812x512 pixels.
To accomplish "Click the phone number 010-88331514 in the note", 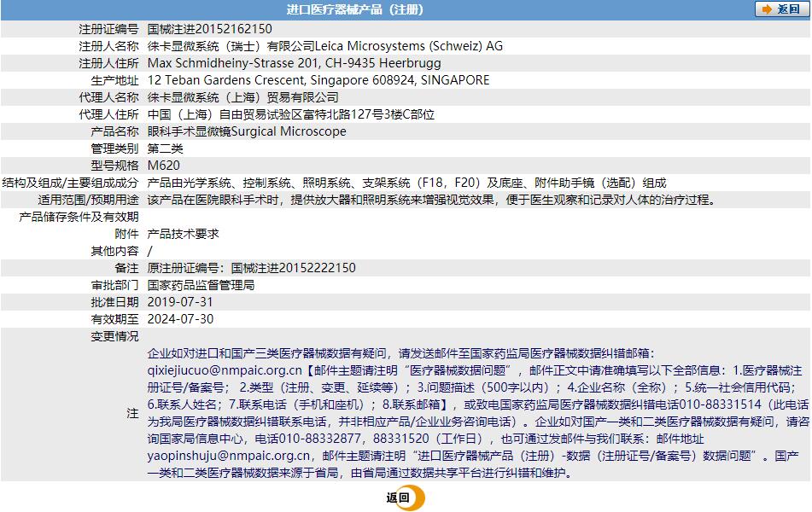I will click(721, 404).
